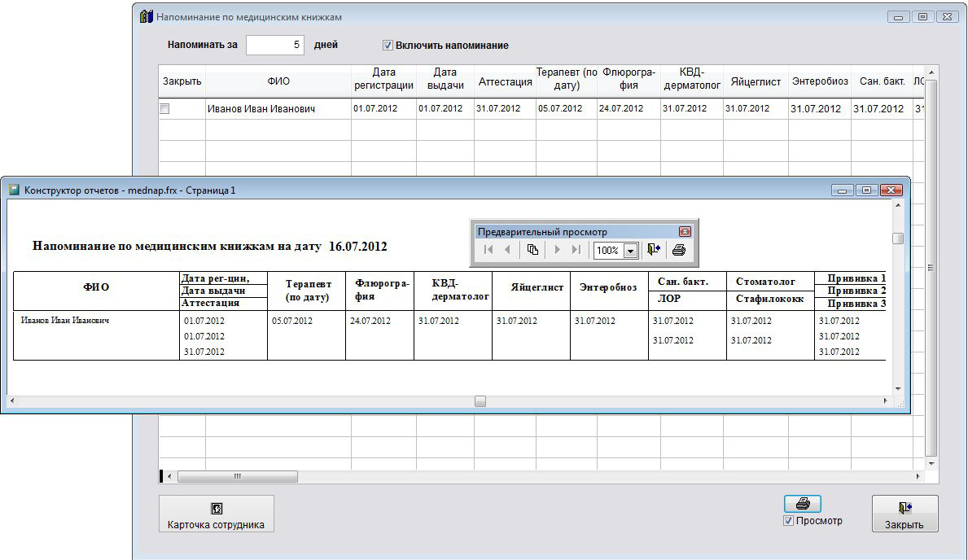968x560 pixels.
Task: Go to the previous preview page
Action: click(x=507, y=251)
